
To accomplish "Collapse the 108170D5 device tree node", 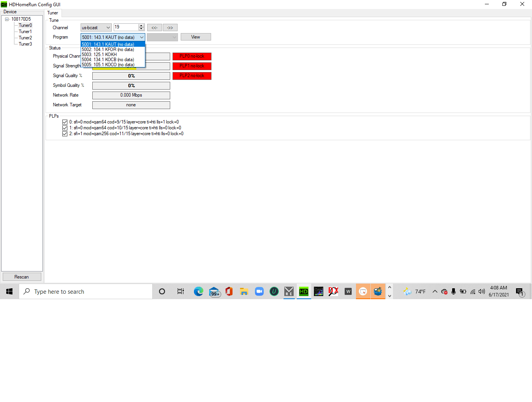I will pos(7,19).
